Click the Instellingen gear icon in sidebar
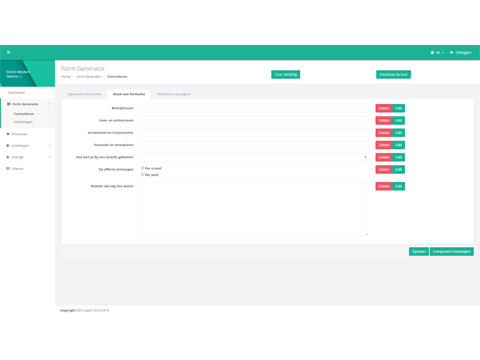This screenshot has width=480, height=360. pos(8,146)
